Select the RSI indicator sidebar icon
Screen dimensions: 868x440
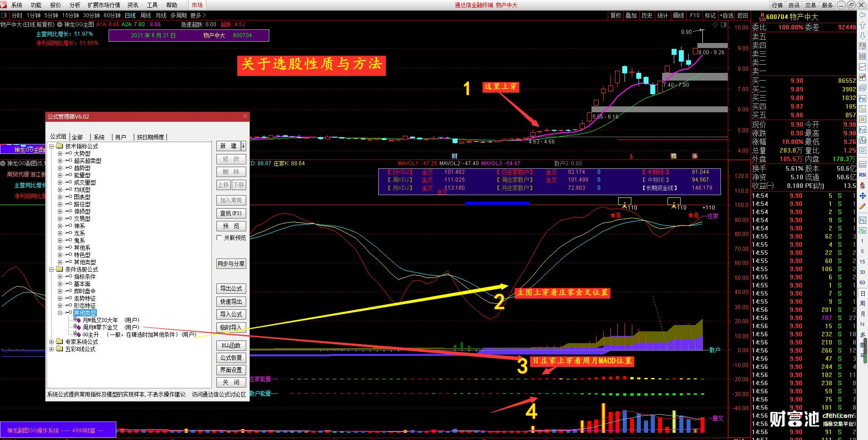point(862,175)
